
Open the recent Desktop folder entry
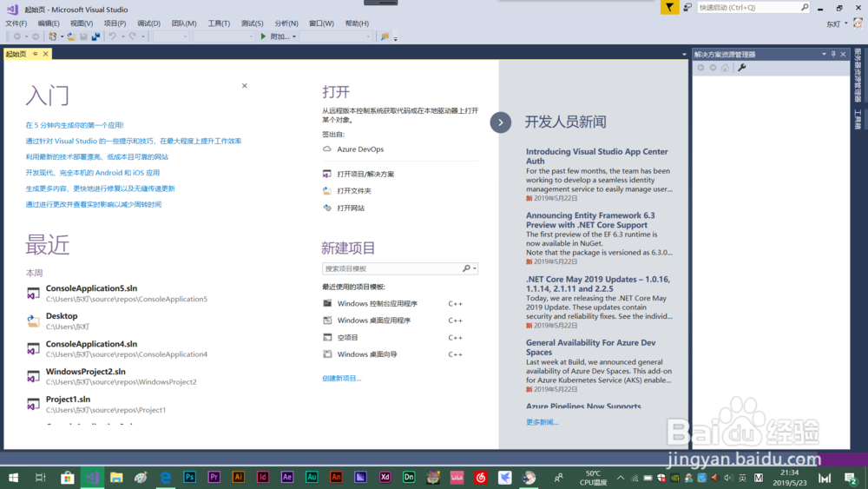[x=57, y=320]
